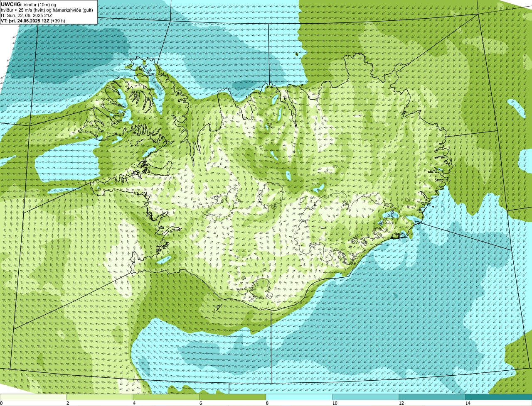Click the legend tick label '10'

[335, 403]
